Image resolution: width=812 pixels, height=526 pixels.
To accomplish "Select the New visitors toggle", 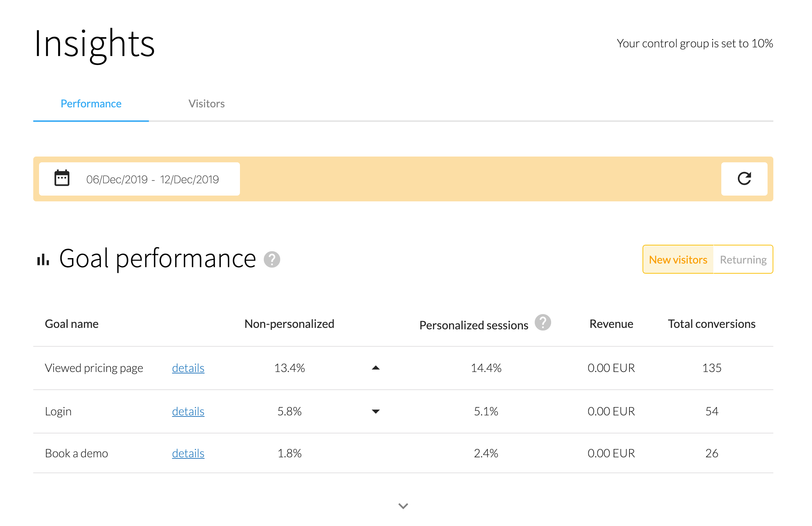I will tap(678, 260).
